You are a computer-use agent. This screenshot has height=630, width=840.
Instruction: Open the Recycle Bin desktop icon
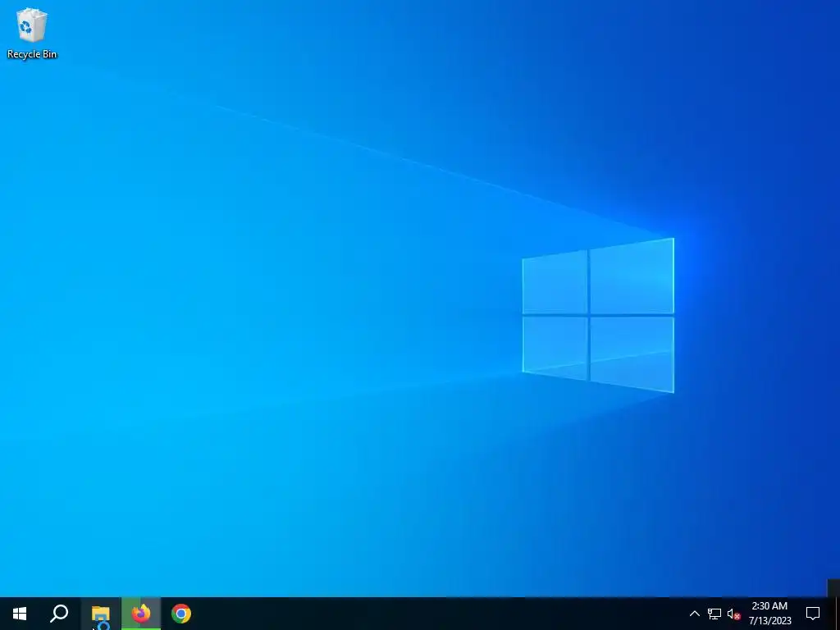tap(32, 33)
